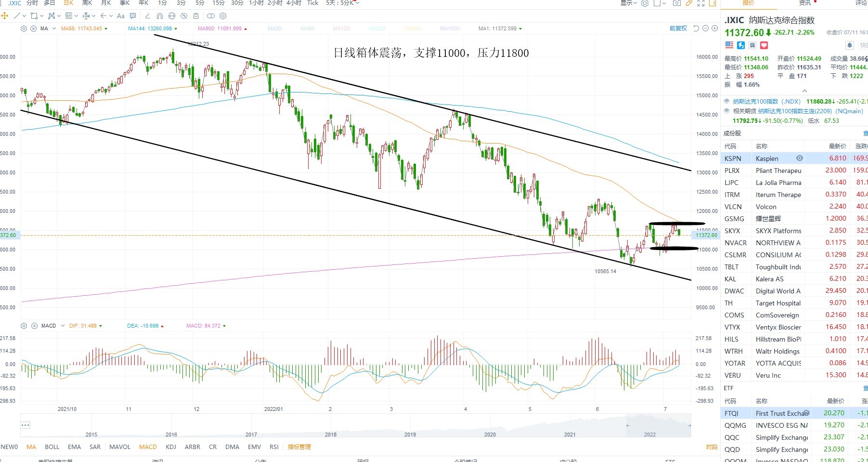The image size is (868, 462).
Task: Toggle the BOLL indicator
Action: pyautogui.click(x=52, y=447)
